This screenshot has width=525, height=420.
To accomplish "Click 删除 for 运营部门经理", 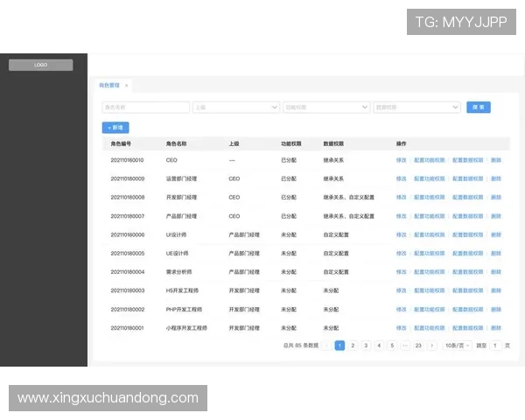I will pyautogui.click(x=496, y=178).
